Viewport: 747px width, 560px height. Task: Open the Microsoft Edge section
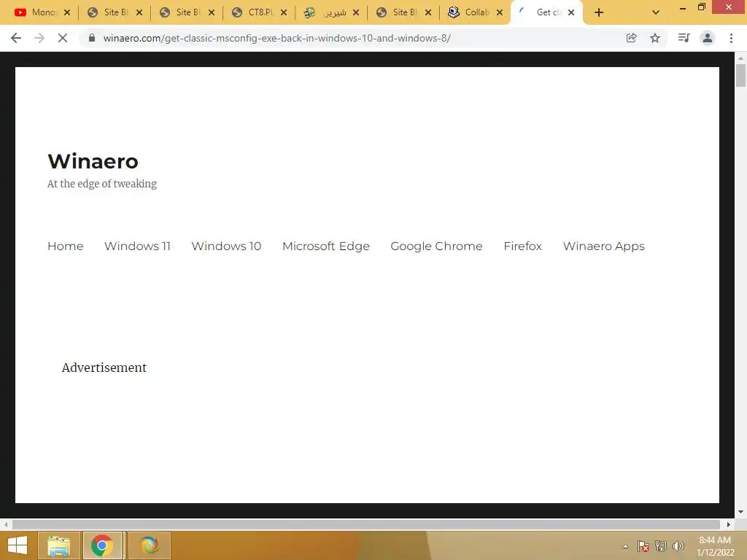coord(326,246)
